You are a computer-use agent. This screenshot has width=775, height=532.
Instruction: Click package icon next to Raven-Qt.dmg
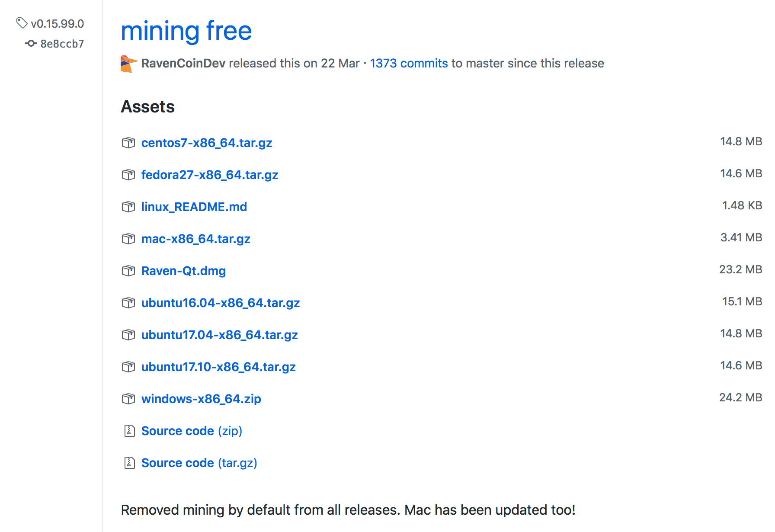coord(128,271)
